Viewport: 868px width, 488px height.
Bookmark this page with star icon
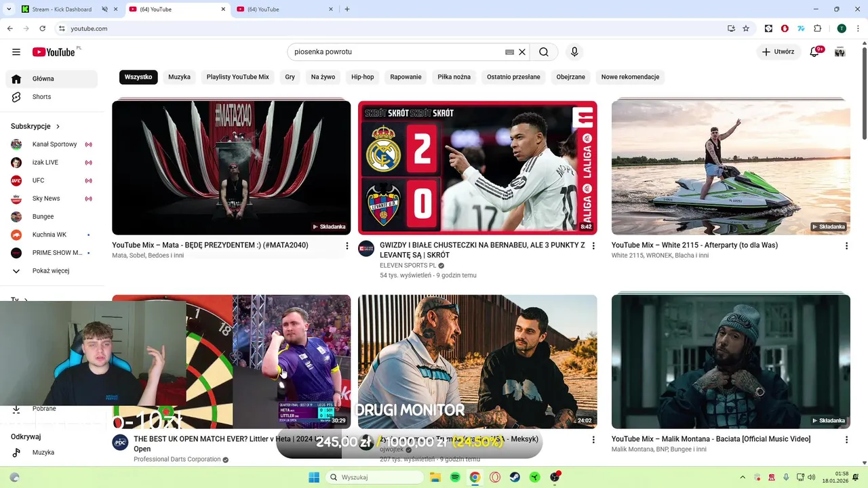(x=746, y=28)
